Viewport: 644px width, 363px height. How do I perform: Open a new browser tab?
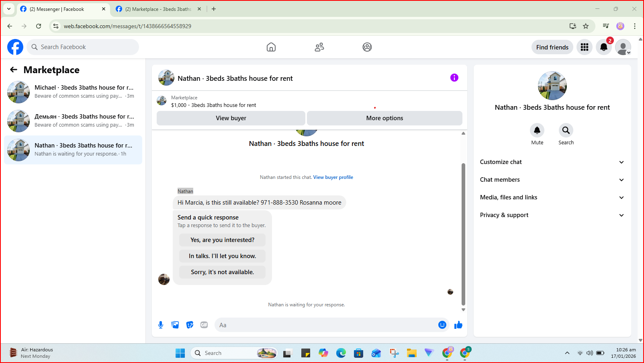pos(214,9)
